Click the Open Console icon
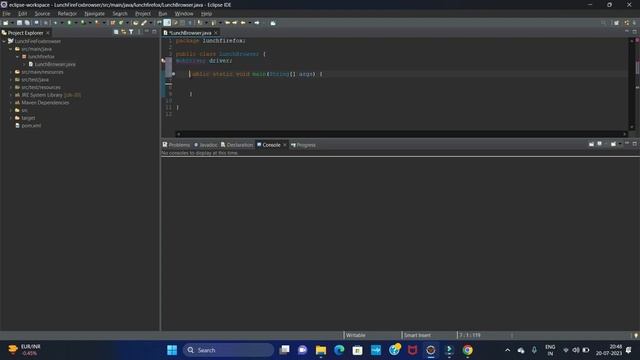Image resolution: width=640 pixels, height=360 pixels. click(x=613, y=144)
